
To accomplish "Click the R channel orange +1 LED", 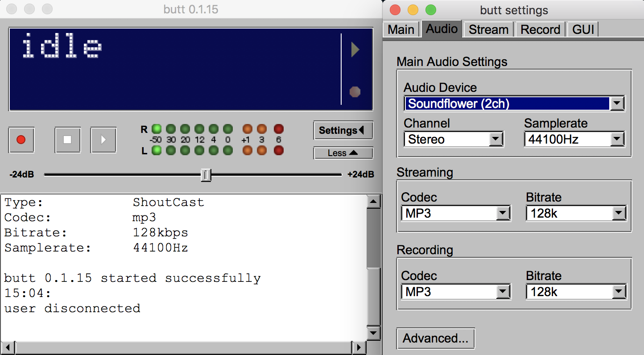I will click(x=247, y=129).
